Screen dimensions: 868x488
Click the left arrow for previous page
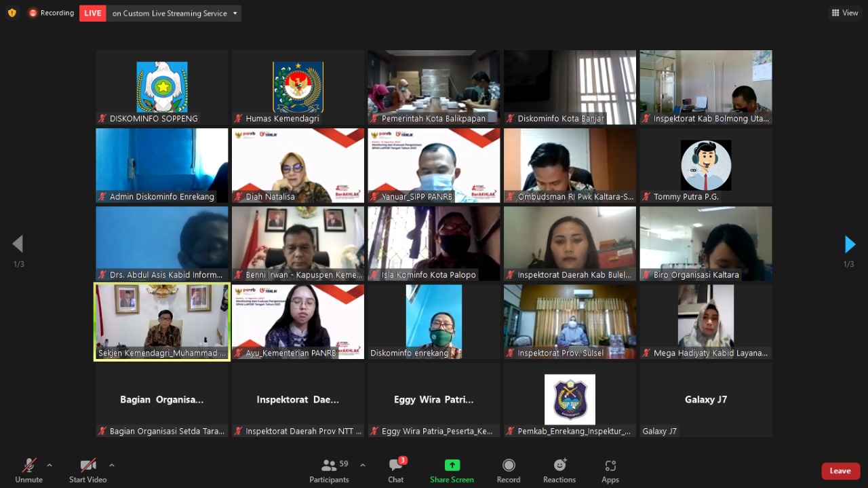tap(18, 244)
